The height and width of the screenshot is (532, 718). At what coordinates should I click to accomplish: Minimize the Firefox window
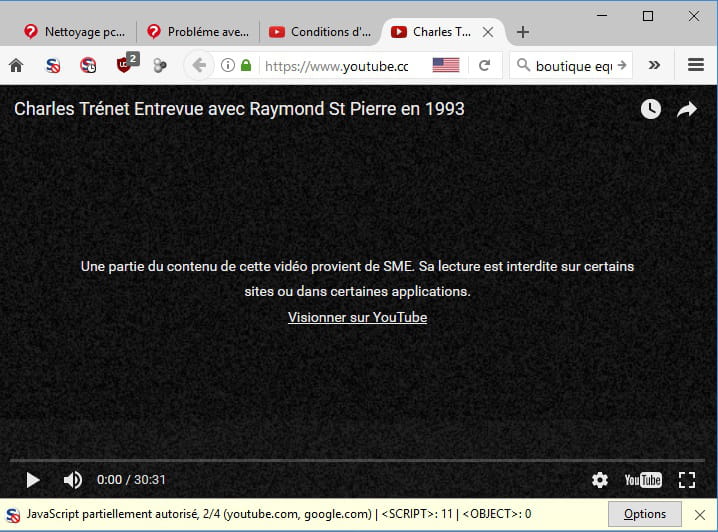(x=602, y=16)
